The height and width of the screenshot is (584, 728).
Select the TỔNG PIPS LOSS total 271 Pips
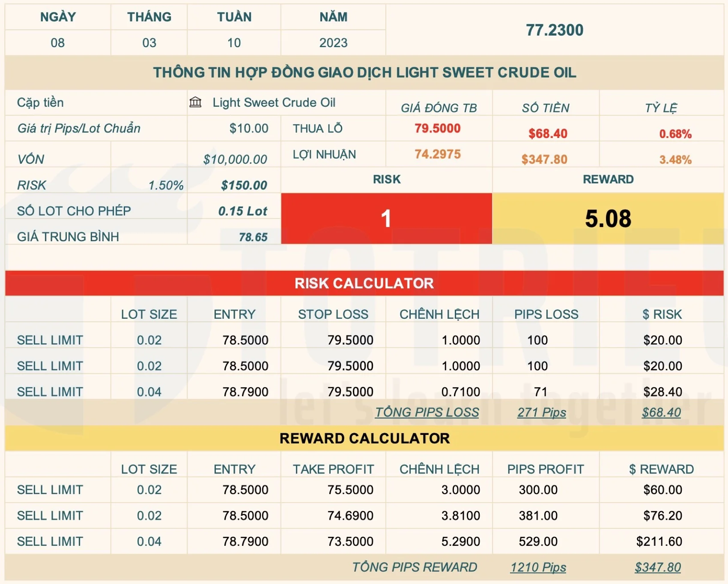pos(542,412)
